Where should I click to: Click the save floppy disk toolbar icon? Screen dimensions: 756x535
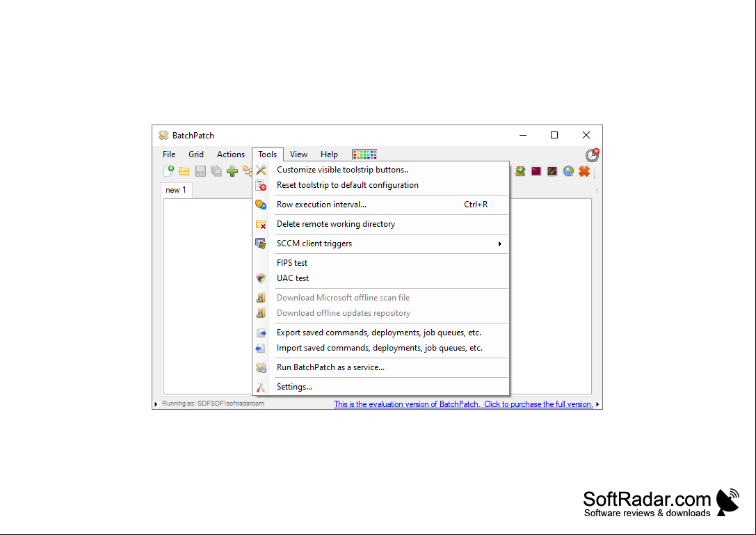pos(200,170)
